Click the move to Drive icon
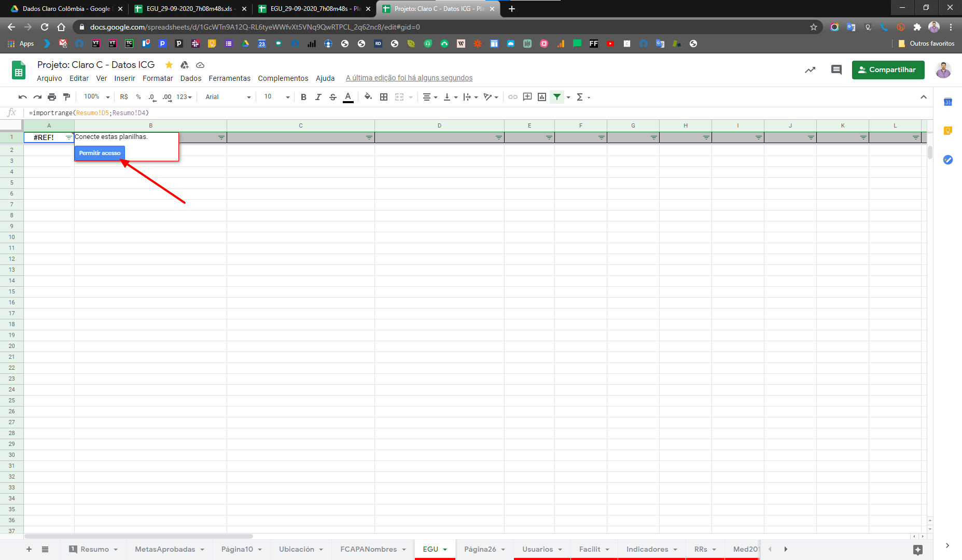Image resolution: width=962 pixels, height=560 pixels. point(185,65)
